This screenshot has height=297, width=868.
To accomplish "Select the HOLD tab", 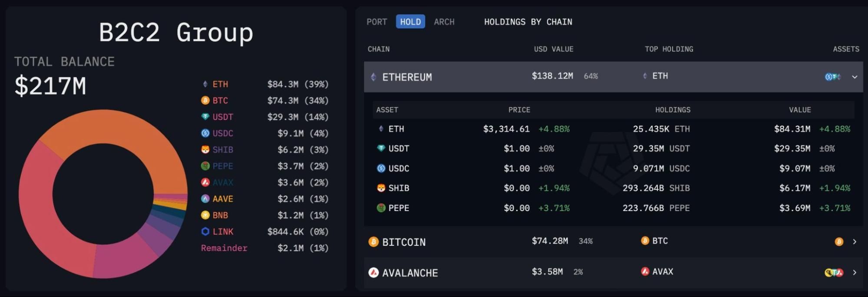I will [x=410, y=22].
